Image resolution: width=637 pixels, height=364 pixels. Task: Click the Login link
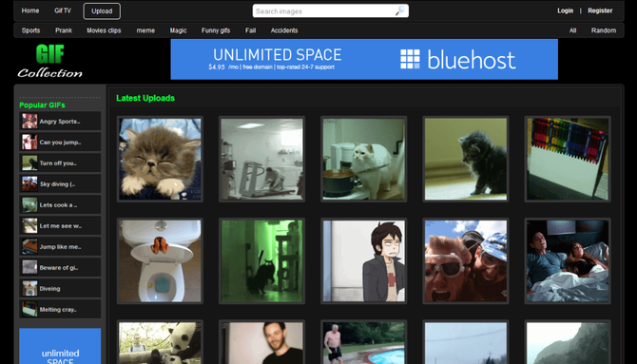565,10
